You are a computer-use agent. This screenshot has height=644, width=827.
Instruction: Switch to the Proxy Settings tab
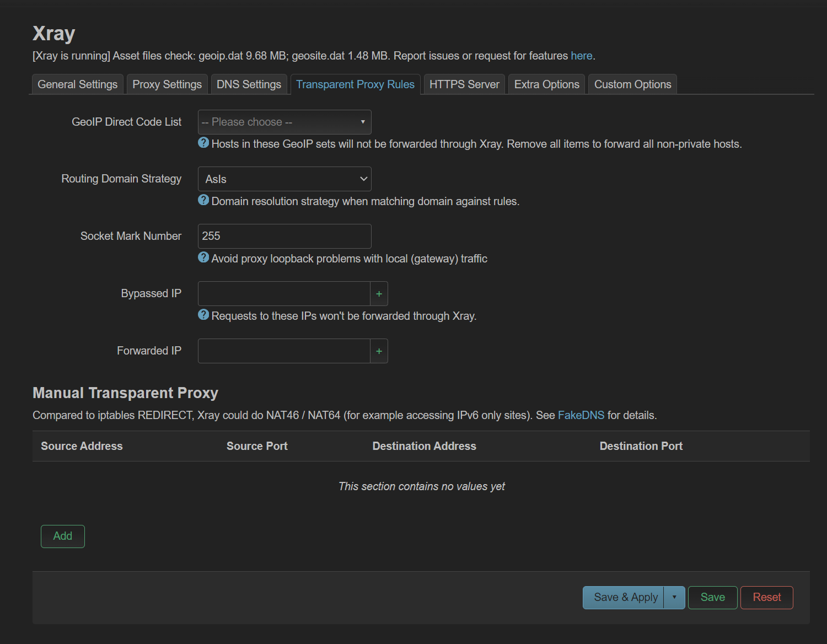[167, 84]
